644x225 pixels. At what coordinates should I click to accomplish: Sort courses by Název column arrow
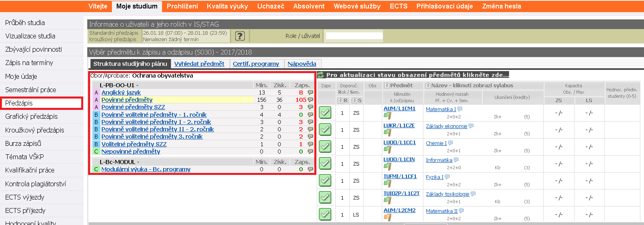428,86
